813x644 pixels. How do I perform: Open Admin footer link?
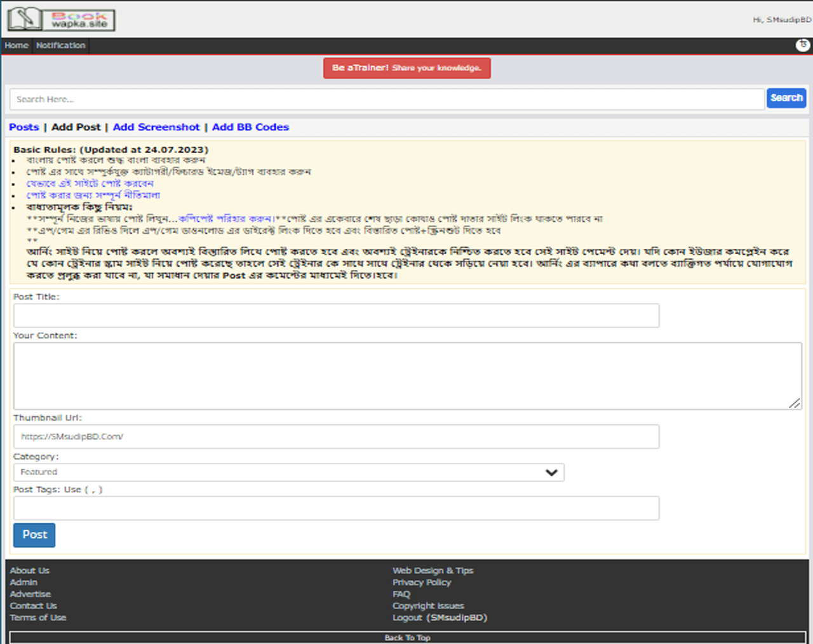(x=24, y=582)
